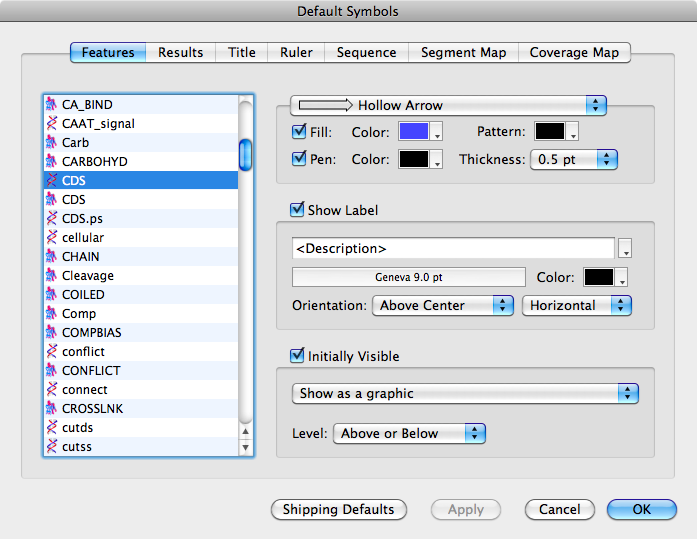Viewport: 697px width, 539px height.
Task: Disable the Show Label checkbox
Action: 297,210
